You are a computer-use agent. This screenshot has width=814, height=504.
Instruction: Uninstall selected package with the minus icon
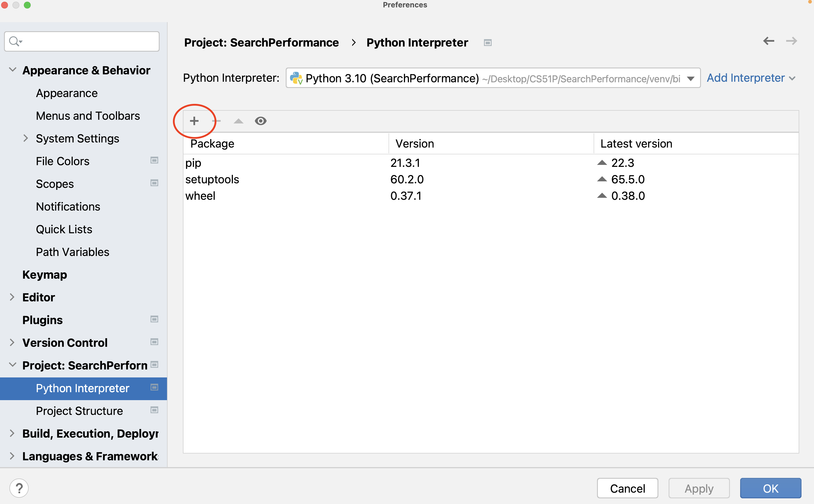tap(217, 121)
